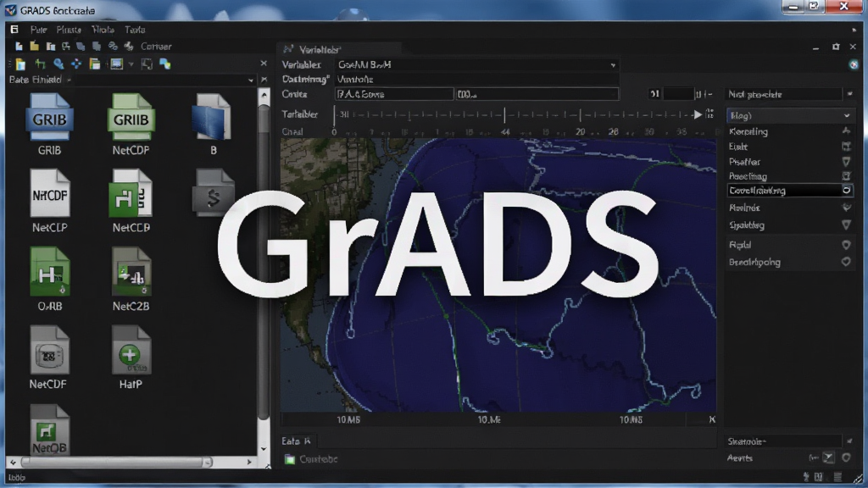Expand the small arrow after Bate Elmistd label
Image resolution: width=868 pixels, height=488 pixels.
(69, 80)
